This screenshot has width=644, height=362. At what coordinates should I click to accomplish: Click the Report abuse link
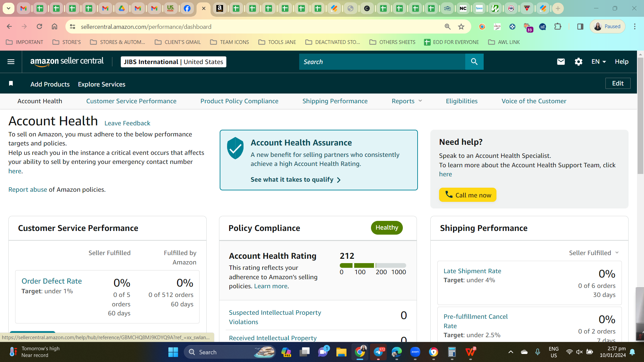(28, 190)
